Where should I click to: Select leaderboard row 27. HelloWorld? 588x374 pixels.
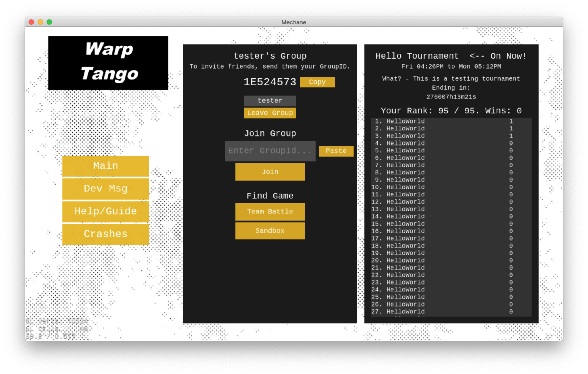tap(451, 312)
